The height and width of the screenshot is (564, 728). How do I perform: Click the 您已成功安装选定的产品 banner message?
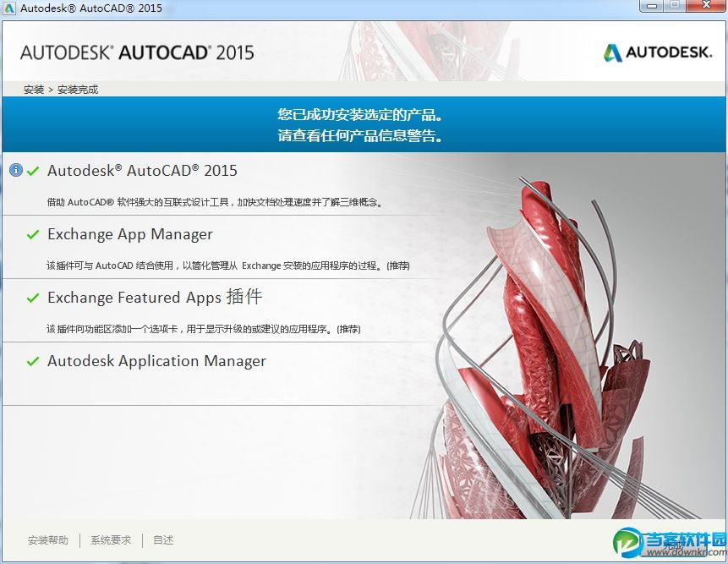point(360,114)
